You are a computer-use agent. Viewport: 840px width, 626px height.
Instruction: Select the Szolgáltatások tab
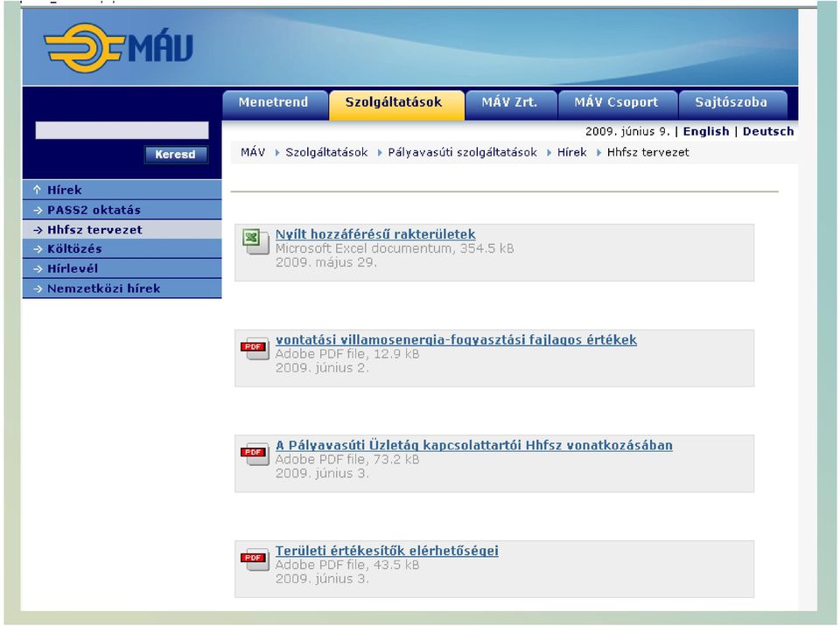coord(396,104)
